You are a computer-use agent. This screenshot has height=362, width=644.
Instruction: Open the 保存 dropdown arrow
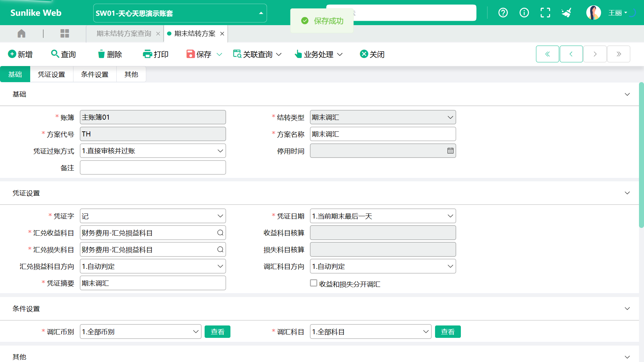coord(219,54)
